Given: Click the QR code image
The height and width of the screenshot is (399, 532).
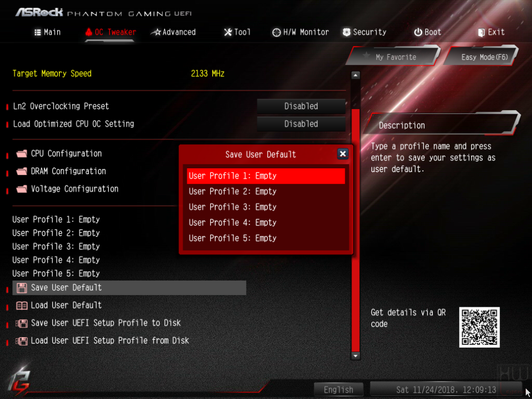Looking at the screenshot, I should 479,327.
